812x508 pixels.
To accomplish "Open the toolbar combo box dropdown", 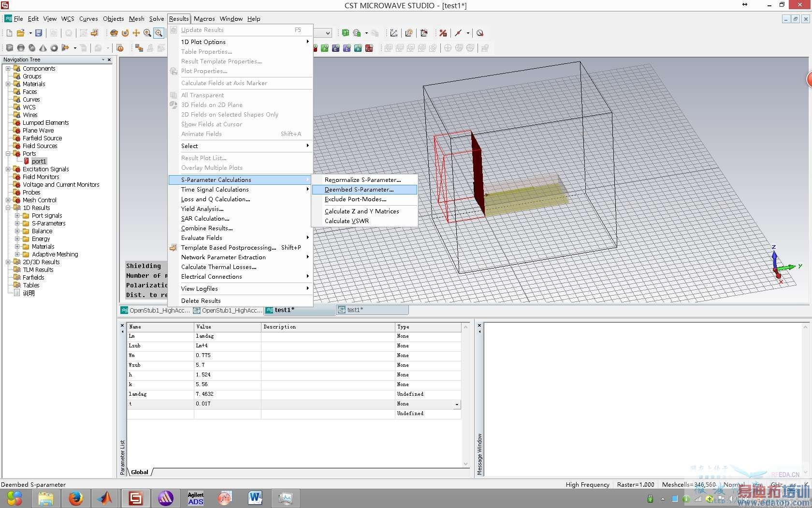I will (x=328, y=33).
